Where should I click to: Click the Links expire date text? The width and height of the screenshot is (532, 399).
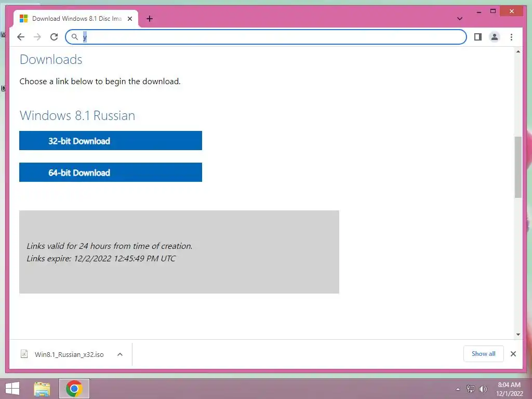point(101,259)
